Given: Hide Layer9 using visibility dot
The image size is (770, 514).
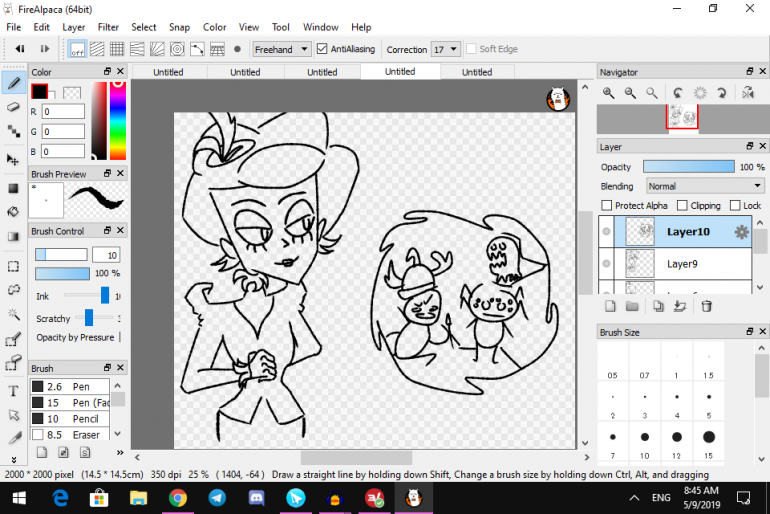Looking at the screenshot, I should click(x=607, y=264).
